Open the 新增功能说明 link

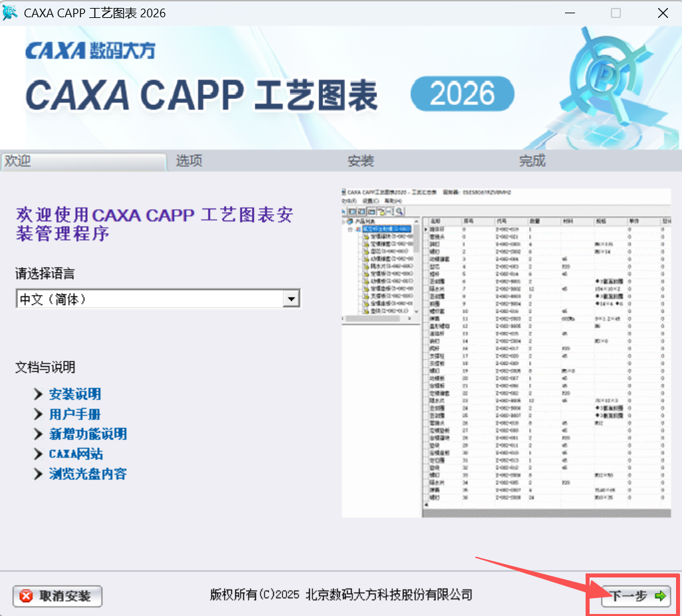[88, 434]
